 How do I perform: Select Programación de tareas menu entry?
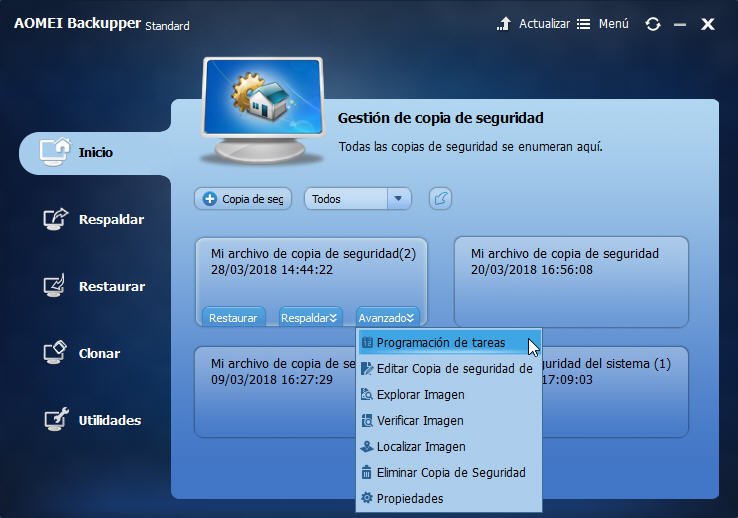[449, 343]
